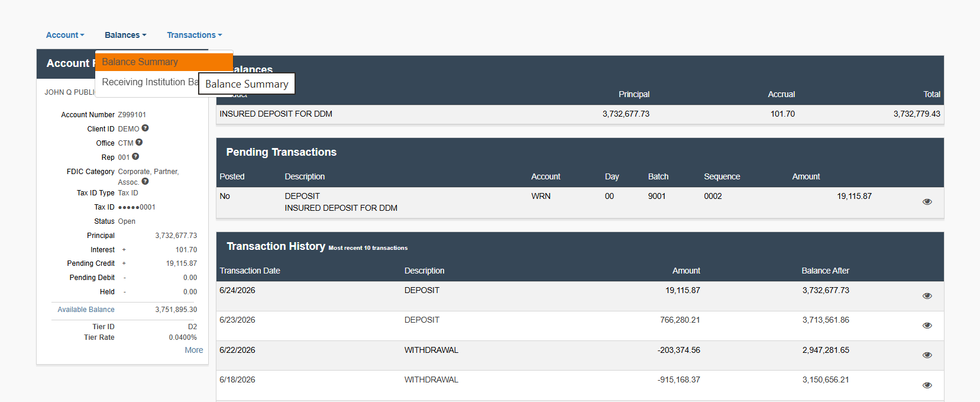
Task: Click the total 3,732,779.43 value
Action: [917, 114]
